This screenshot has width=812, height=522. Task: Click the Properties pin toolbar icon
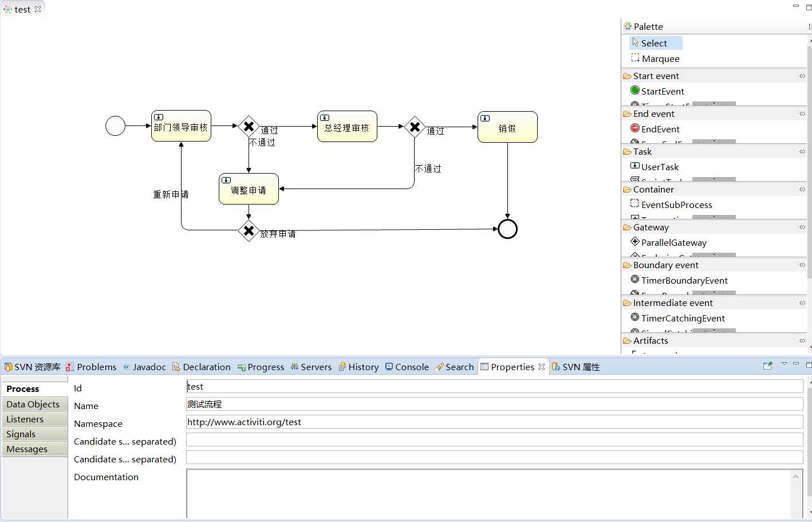(x=768, y=366)
